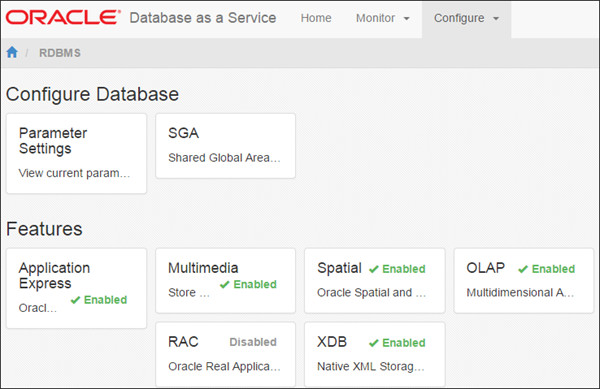Click the RDBMS breadcrumb

(60, 53)
